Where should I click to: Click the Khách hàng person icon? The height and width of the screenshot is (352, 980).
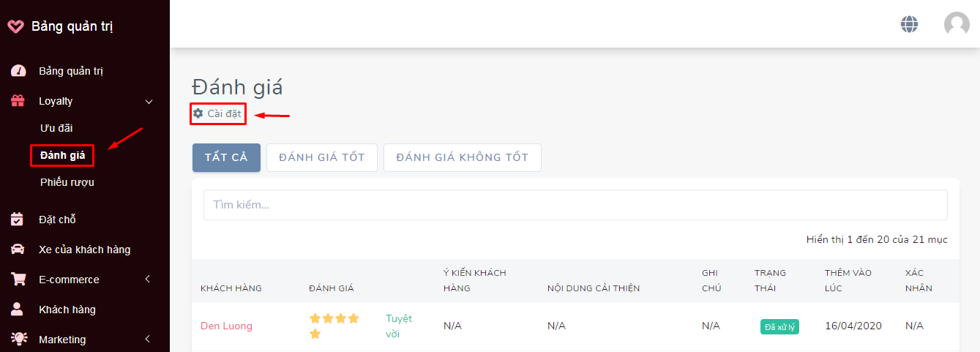pos(18,309)
